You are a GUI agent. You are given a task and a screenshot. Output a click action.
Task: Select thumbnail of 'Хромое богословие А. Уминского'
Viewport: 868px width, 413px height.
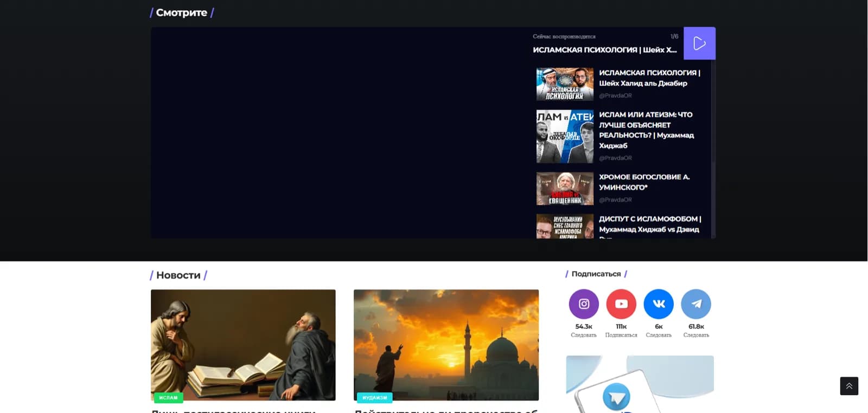pos(565,189)
